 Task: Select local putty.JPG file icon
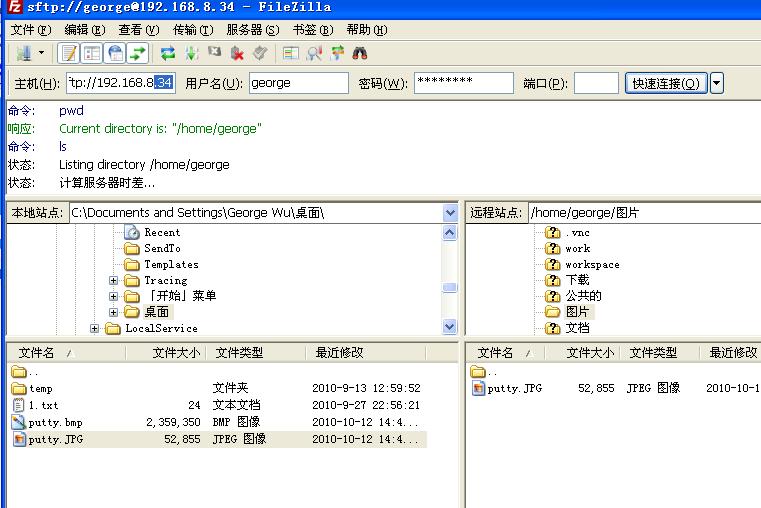(18, 439)
